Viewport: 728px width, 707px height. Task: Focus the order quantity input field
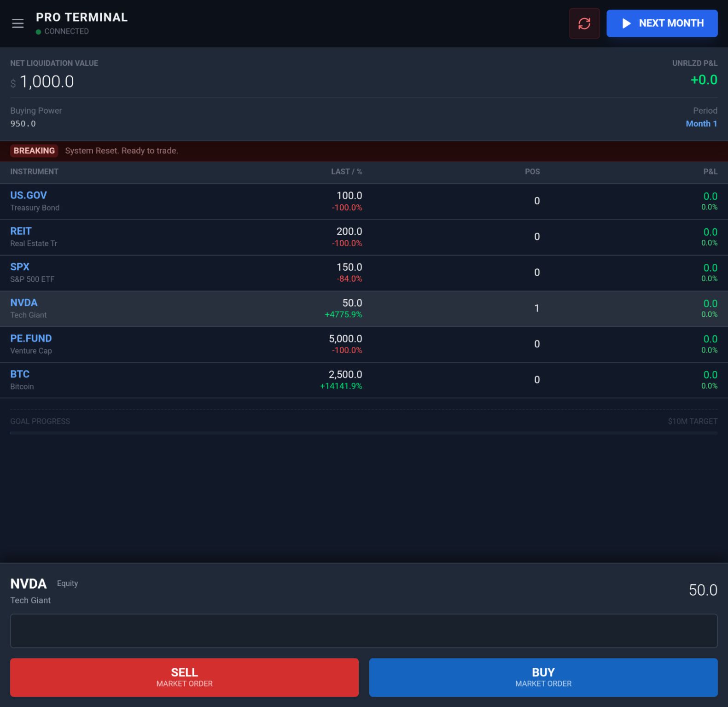364,631
